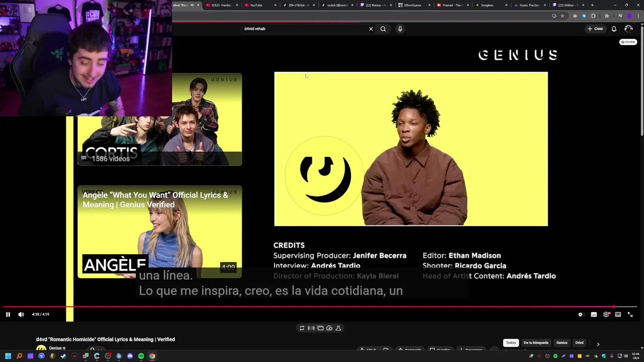The height and width of the screenshot is (362, 644).
Task: Run search with magnifier button
Action: [383, 29]
